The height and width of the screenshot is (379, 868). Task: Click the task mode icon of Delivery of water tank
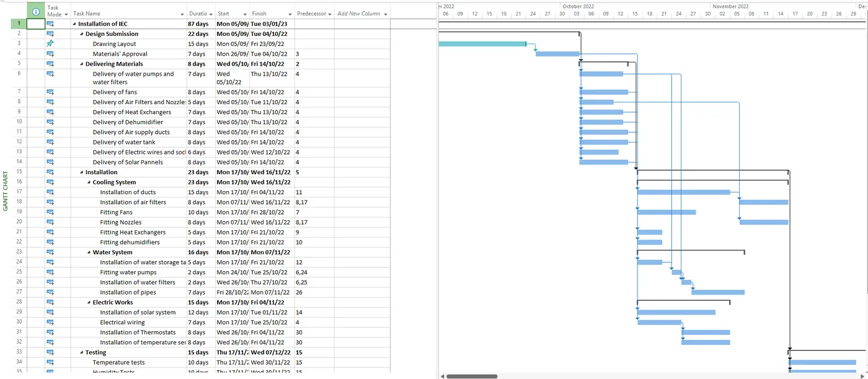[x=50, y=141]
